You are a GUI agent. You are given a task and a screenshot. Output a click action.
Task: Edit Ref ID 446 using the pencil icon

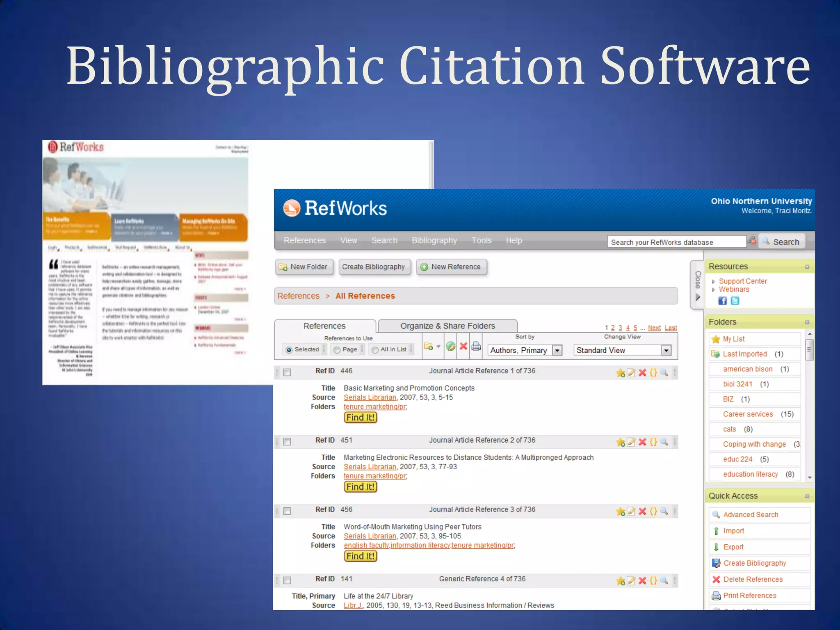point(632,373)
